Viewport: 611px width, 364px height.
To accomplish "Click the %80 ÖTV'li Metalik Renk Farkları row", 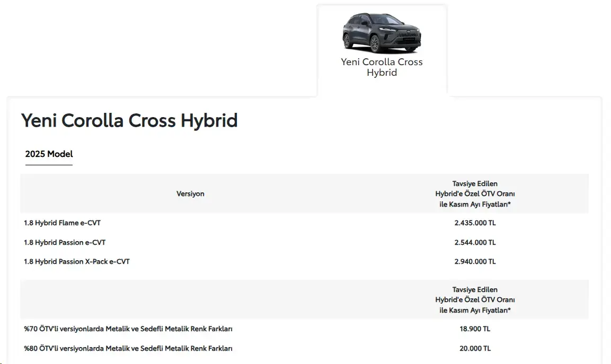I will (304, 349).
